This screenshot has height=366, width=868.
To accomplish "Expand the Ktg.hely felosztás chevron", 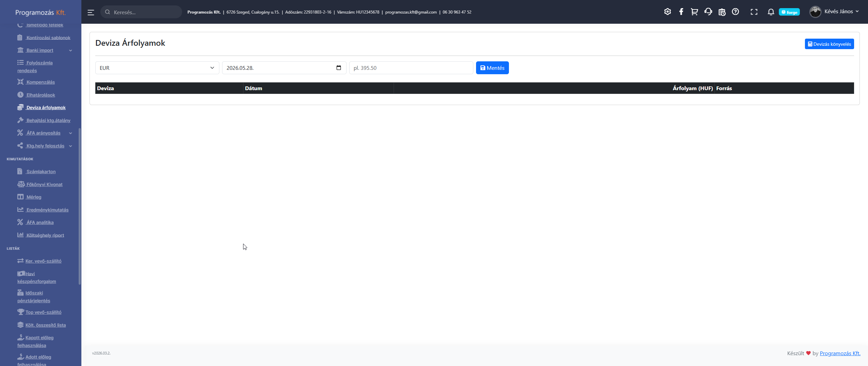I will coord(71,146).
